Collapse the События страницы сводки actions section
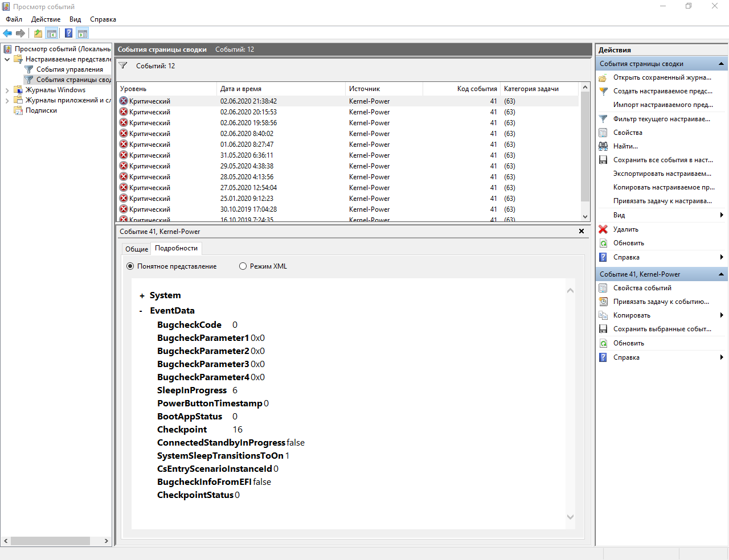 (x=721, y=64)
